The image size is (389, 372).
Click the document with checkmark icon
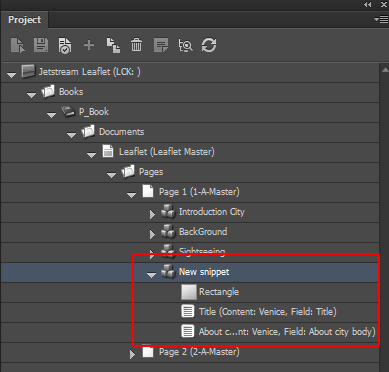[x=65, y=45]
